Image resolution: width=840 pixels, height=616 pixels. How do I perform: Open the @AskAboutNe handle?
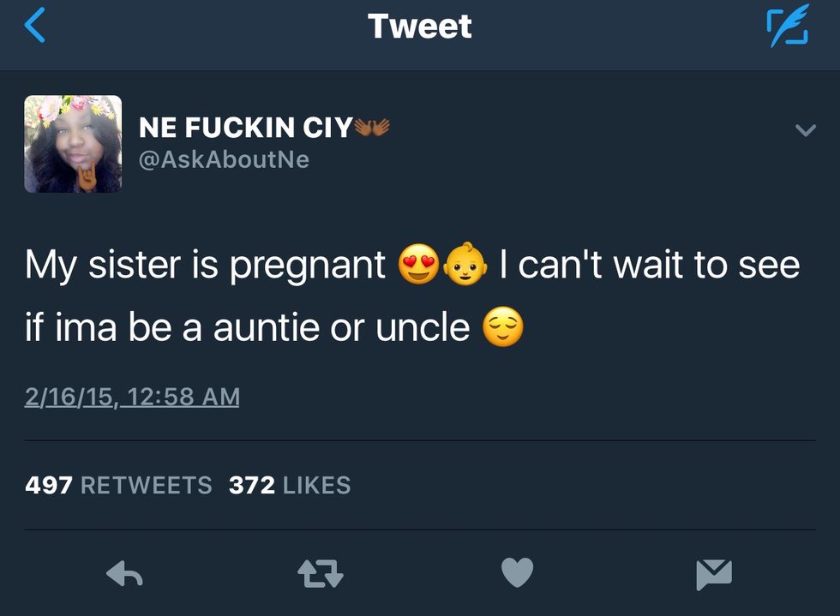click(224, 159)
